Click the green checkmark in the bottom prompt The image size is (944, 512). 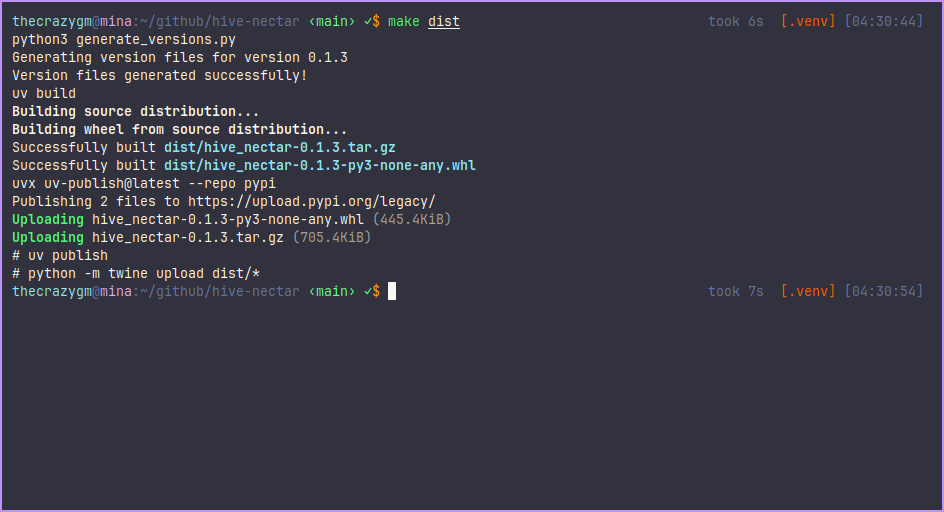click(x=367, y=291)
